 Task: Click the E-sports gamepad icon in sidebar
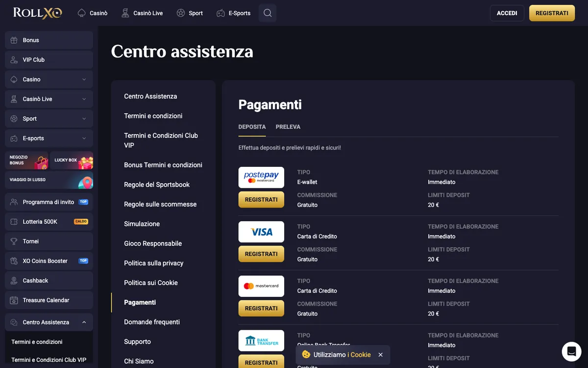coord(14,138)
